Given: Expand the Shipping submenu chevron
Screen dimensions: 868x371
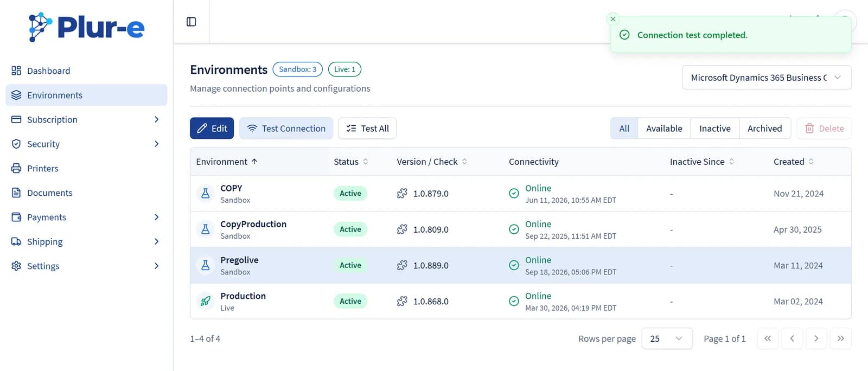Looking at the screenshot, I should tap(156, 241).
